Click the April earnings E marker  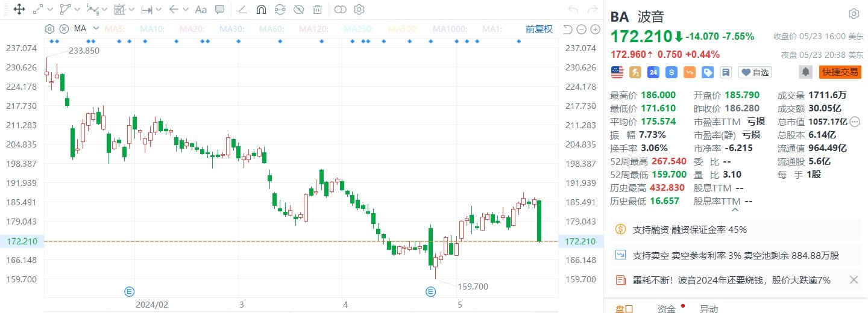click(430, 291)
